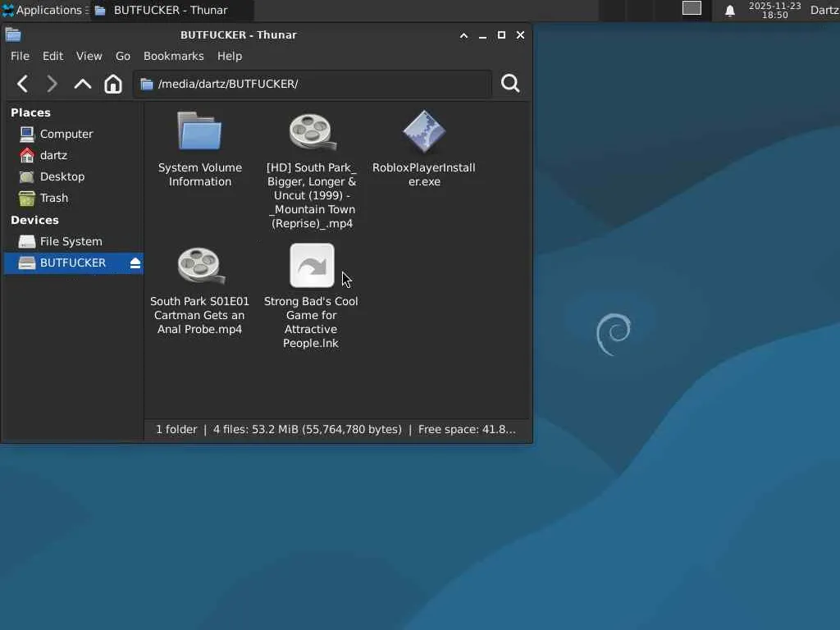Click the RobloxPlayerInstaller.exe file name
The image size is (840, 630).
[x=424, y=175]
